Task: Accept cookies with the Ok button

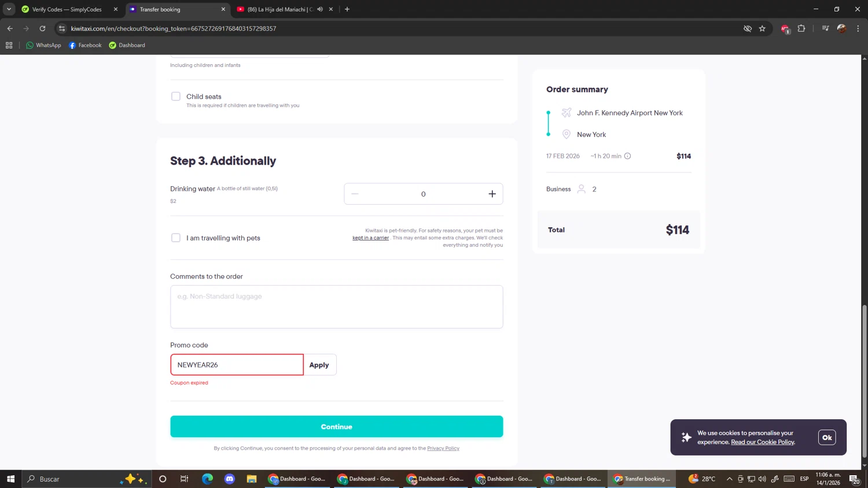Action: coord(827,437)
